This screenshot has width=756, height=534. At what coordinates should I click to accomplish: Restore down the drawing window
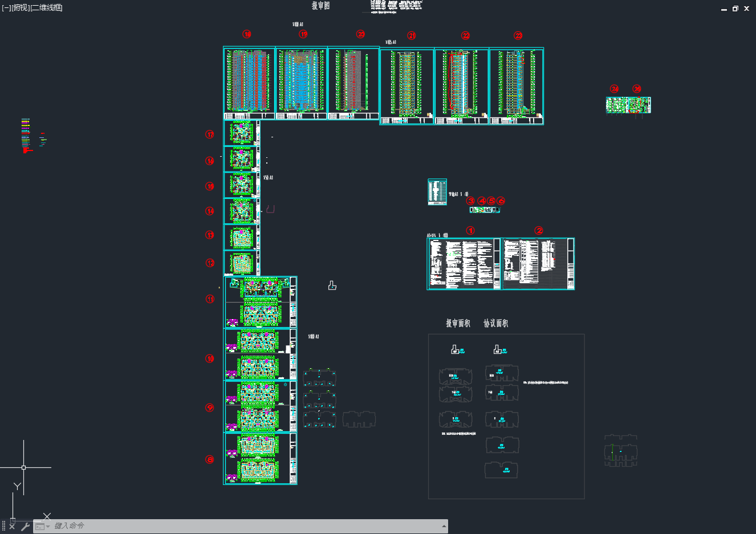(735, 9)
